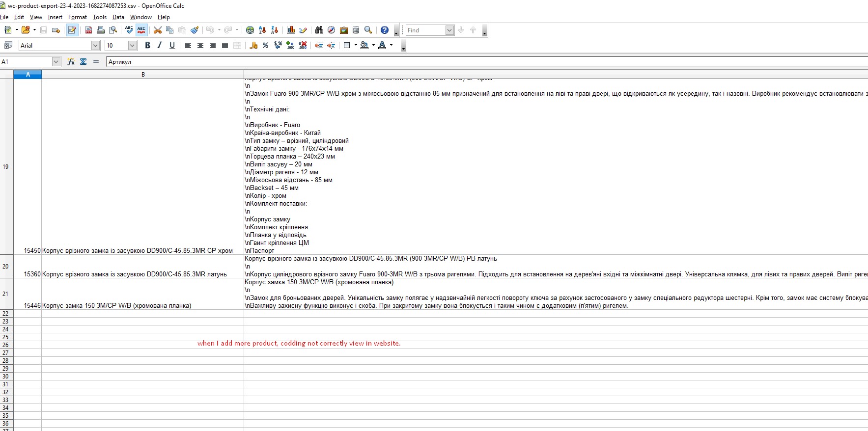Screen dimensions: 868x431
Task: Open the font size 10 dropdown
Action: (x=132, y=45)
